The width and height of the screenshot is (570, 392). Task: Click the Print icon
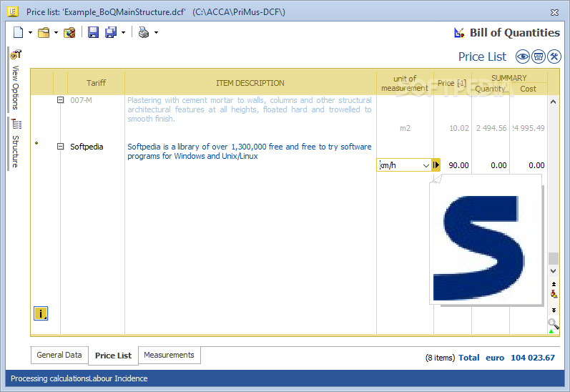[x=144, y=32]
